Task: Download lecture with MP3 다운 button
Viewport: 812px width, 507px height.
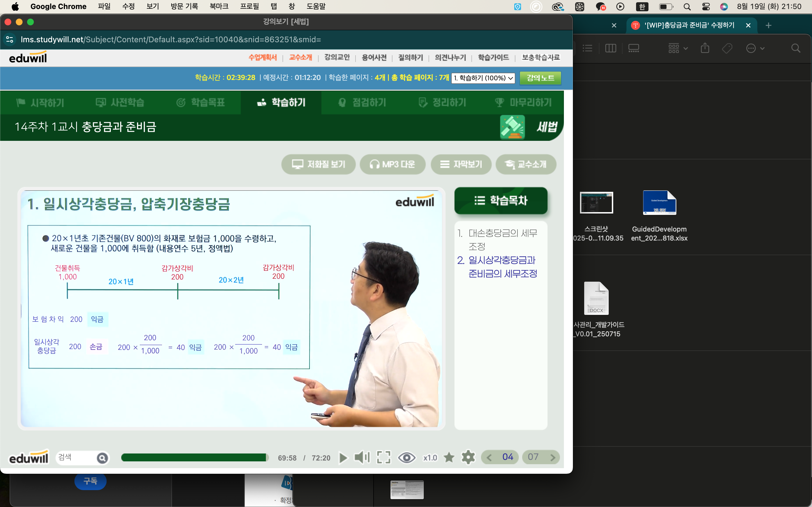Action: 392,164
